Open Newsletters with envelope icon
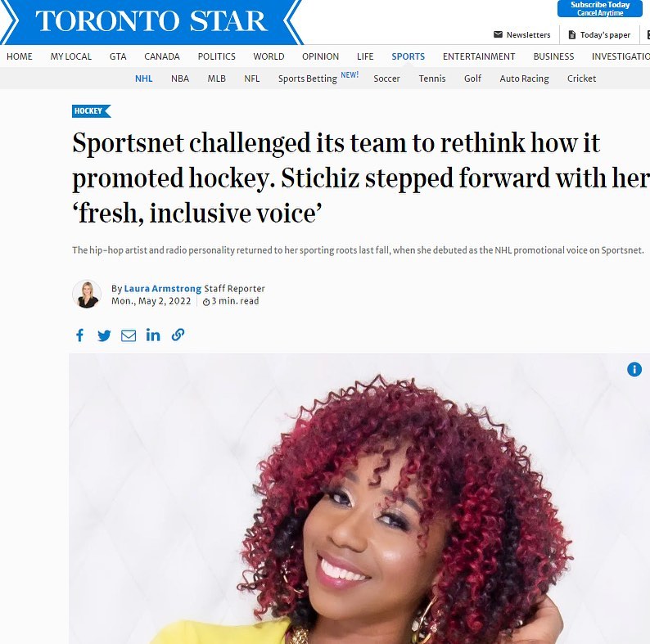The width and height of the screenshot is (650, 644). click(x=522, y=35)
